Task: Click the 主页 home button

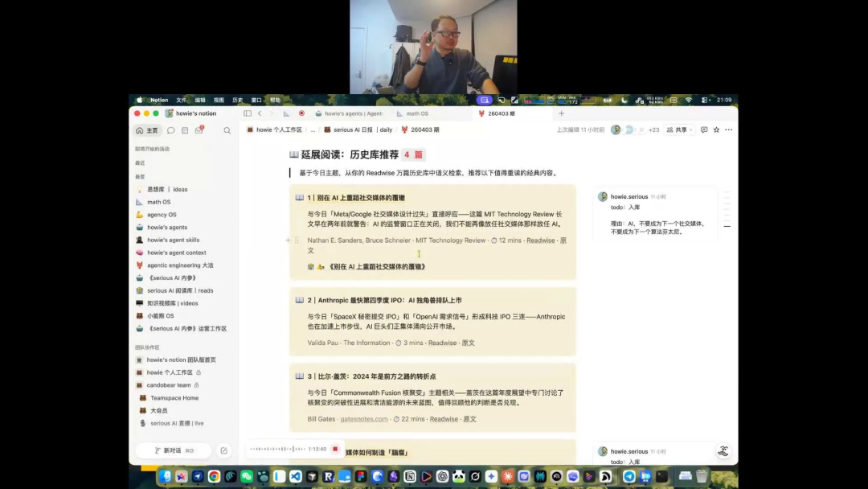Action: pos(147,131)
